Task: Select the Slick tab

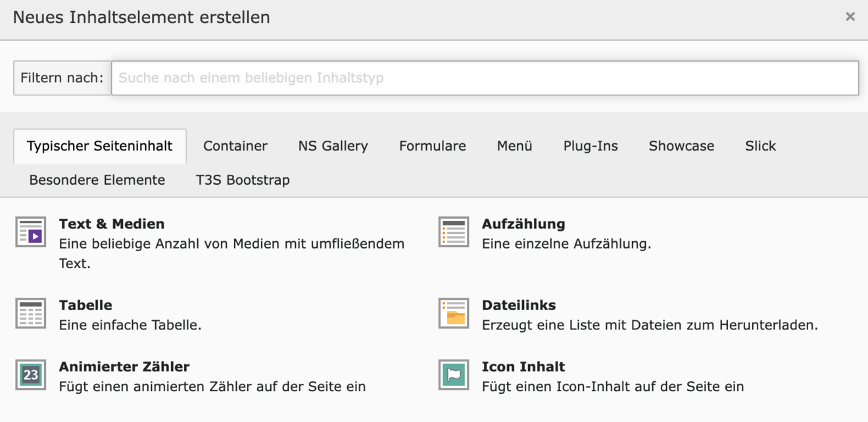Action: tap(760, 146)
